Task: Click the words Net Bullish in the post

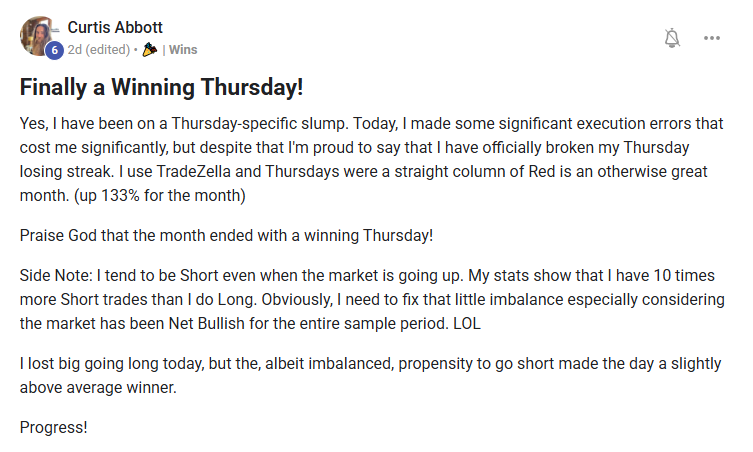Action: 206,323
